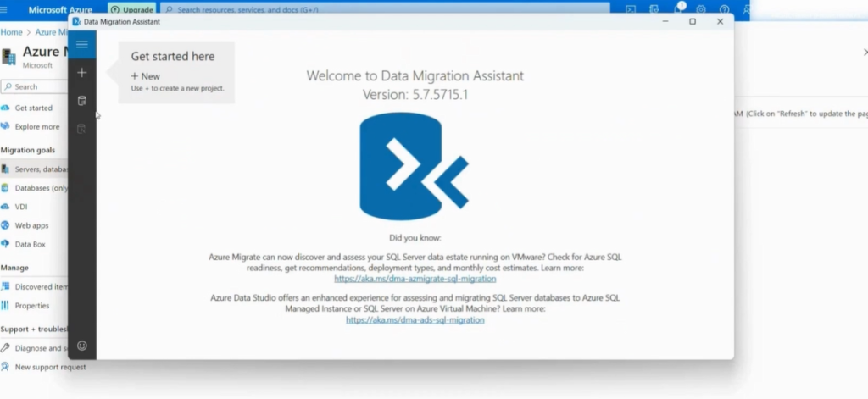Click the Microsoft Azure home label
This screenshot has height=399, width=868.
[60, 10]
